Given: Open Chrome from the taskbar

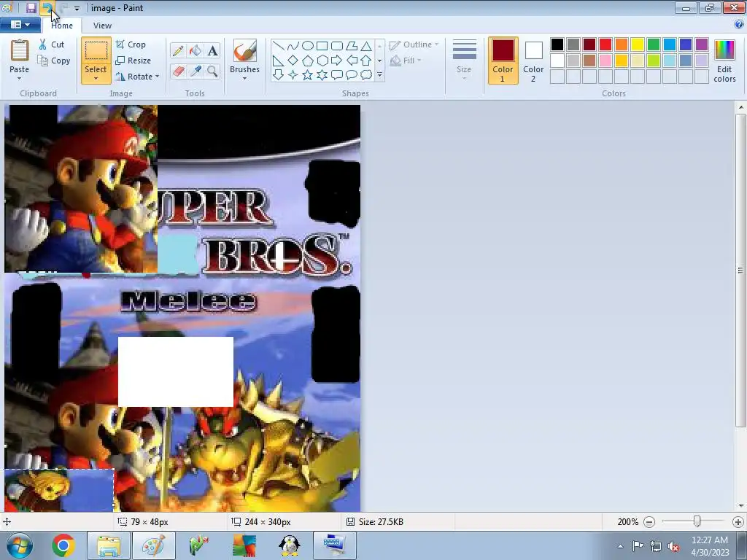Looking at the screenshot, I should (63, 545).
